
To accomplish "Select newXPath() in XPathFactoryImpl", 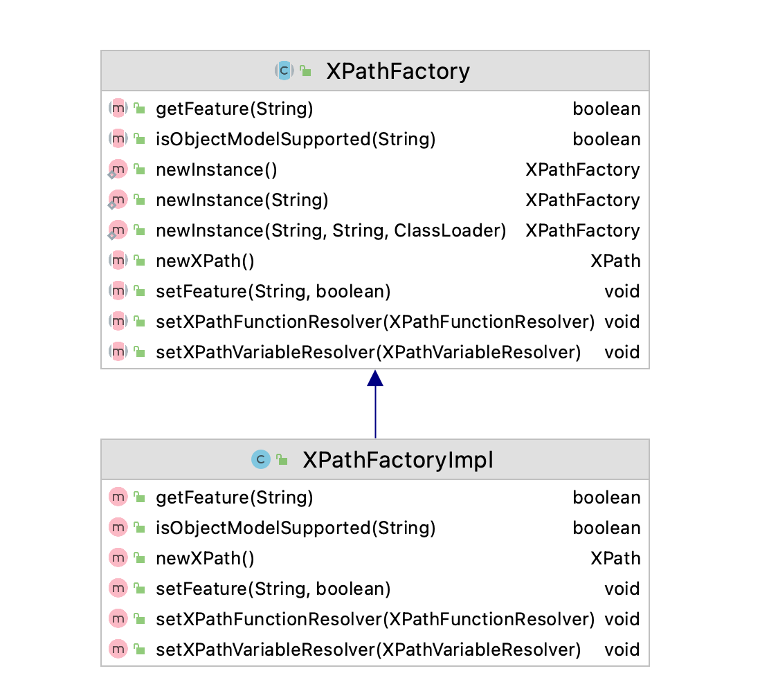I will [x=206, y=558].
